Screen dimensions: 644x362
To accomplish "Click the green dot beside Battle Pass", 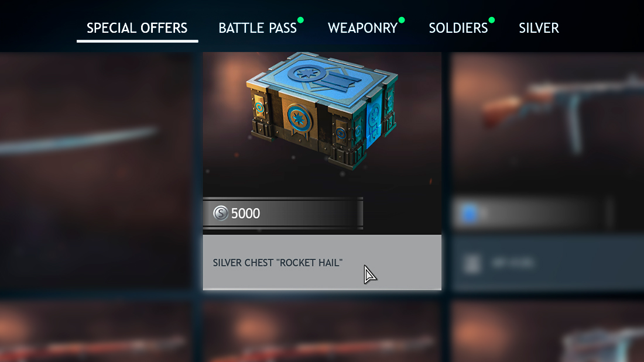I will click(301, 20).
